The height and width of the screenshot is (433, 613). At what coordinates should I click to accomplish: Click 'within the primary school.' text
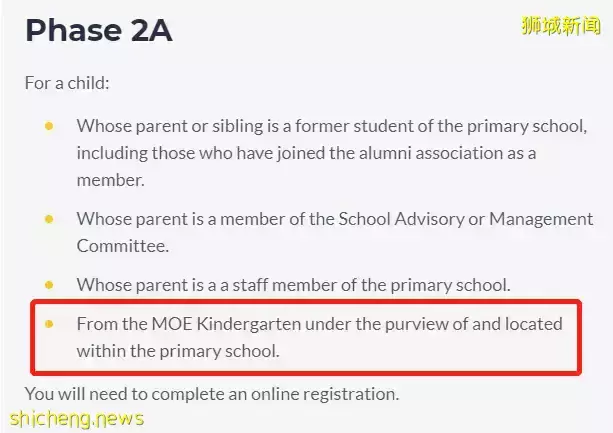tap(178, 351)
